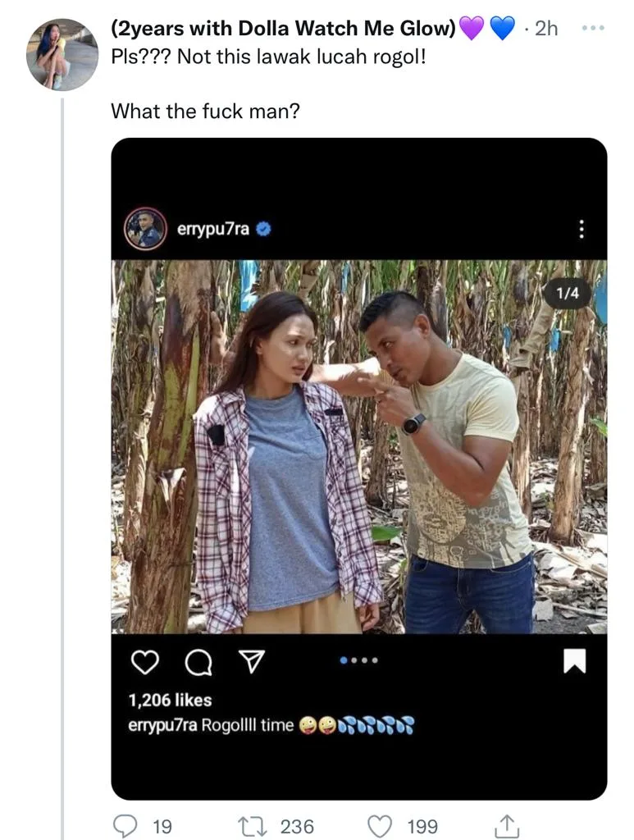Open the tweet's three-dot more menu

[592, 28]
